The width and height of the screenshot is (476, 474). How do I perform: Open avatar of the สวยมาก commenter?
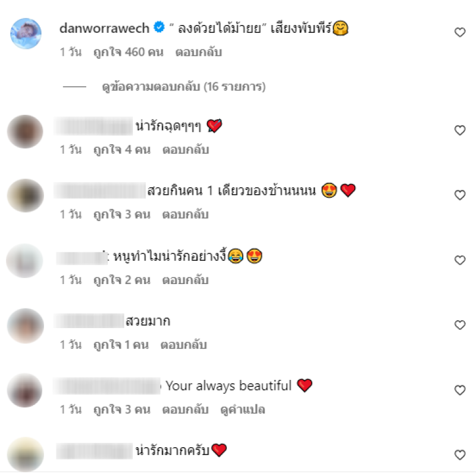coord(26,326)
